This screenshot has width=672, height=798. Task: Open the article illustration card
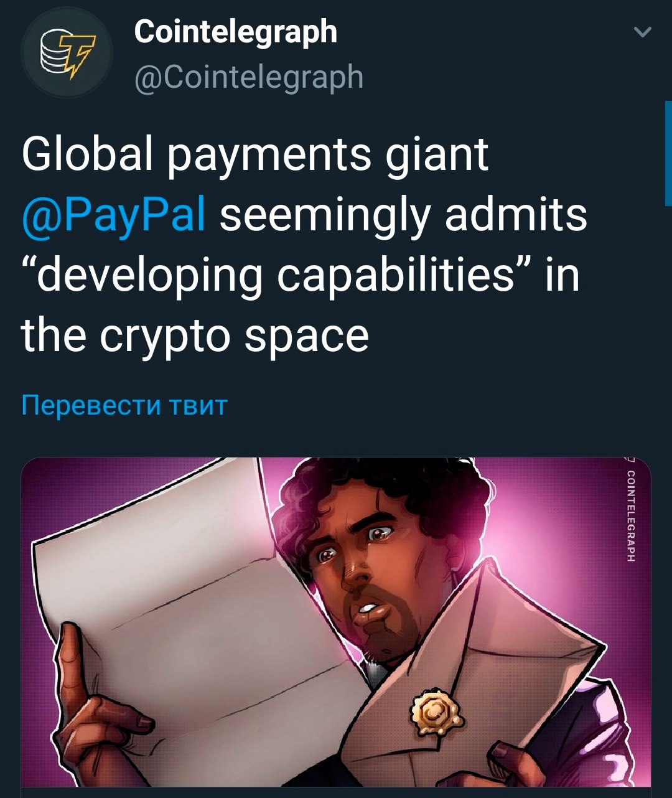point(336,622)
